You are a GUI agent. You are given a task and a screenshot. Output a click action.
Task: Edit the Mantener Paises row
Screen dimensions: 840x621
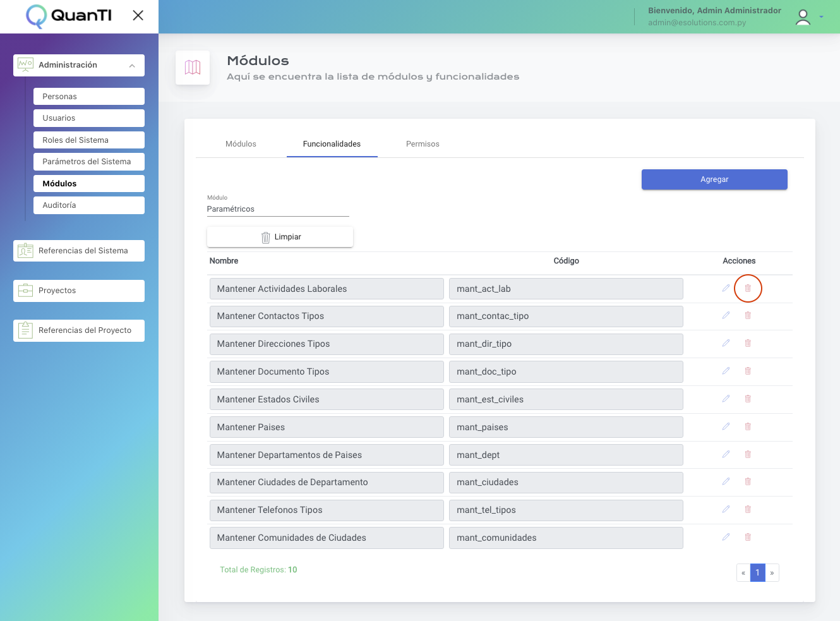click(726, 426)
